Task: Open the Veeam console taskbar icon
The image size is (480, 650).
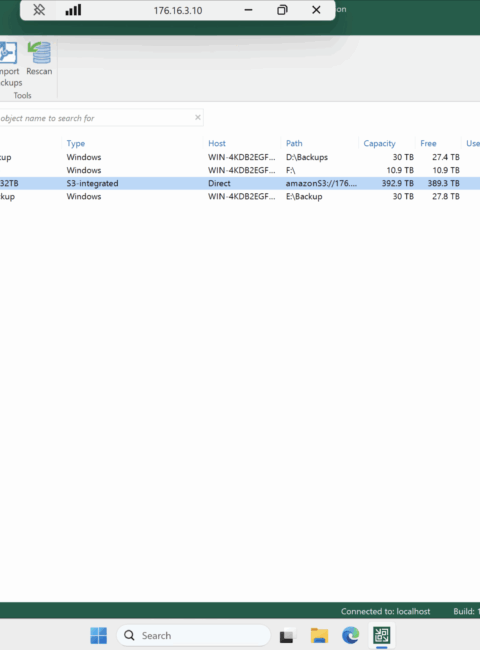Action: [382, 635]
